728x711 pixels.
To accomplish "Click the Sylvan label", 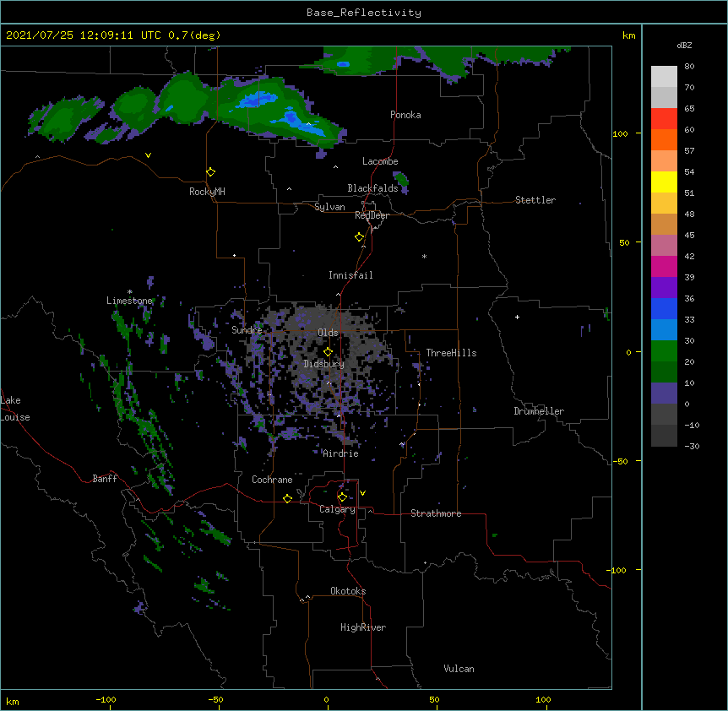I will 329,207.
